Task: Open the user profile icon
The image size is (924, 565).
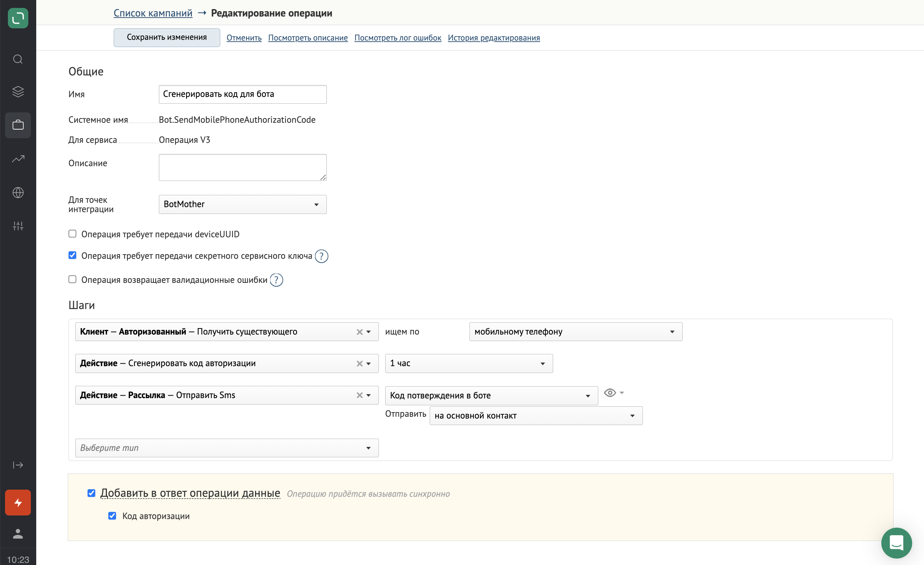Action: point(18,533)
